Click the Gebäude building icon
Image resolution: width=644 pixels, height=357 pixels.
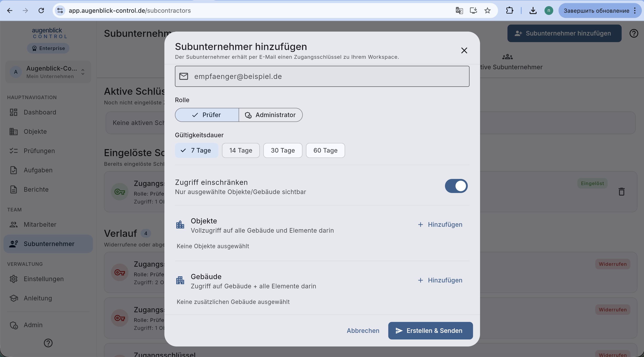(x=180, y=280)
